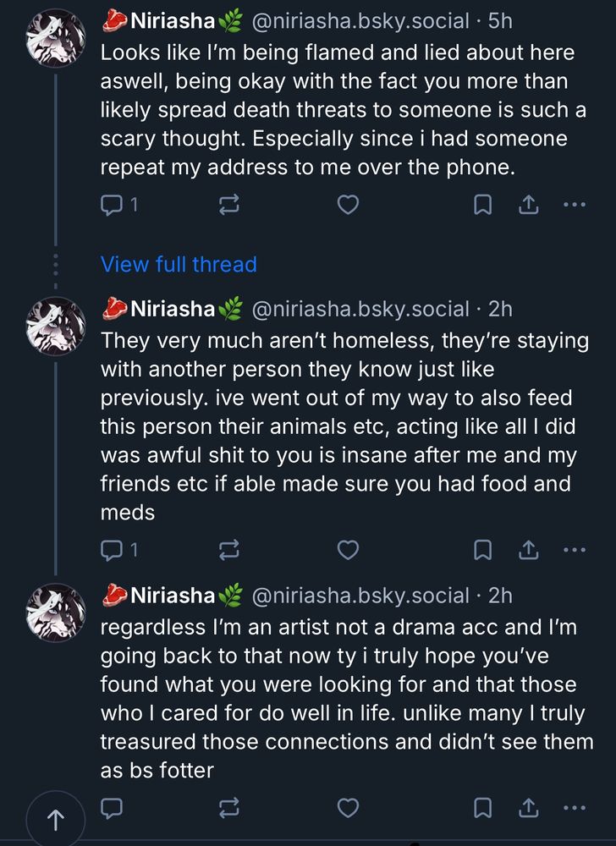
Task: Share the 'aren't homeless' post
Action: (x=528, y=551)
